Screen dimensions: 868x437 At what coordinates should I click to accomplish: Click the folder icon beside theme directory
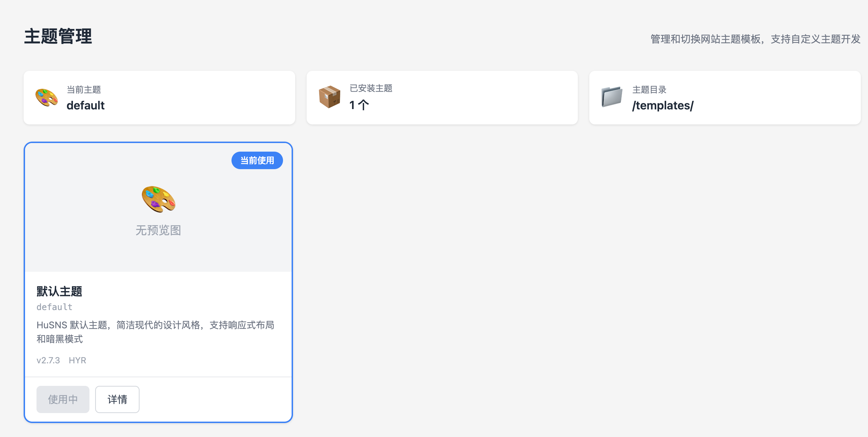612,97
